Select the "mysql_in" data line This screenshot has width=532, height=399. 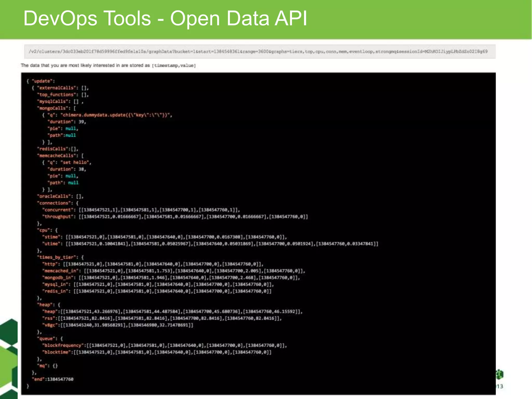pos(158,284)
